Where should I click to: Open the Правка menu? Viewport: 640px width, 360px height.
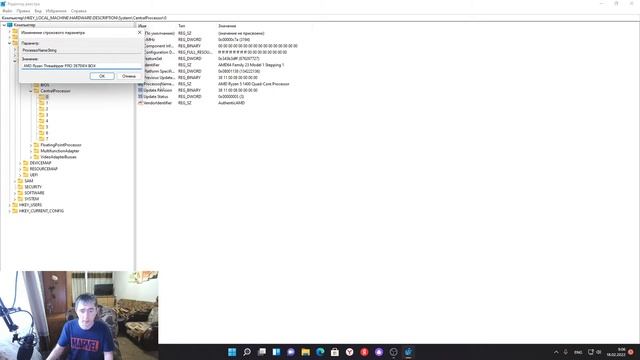[x=23, y=11]
